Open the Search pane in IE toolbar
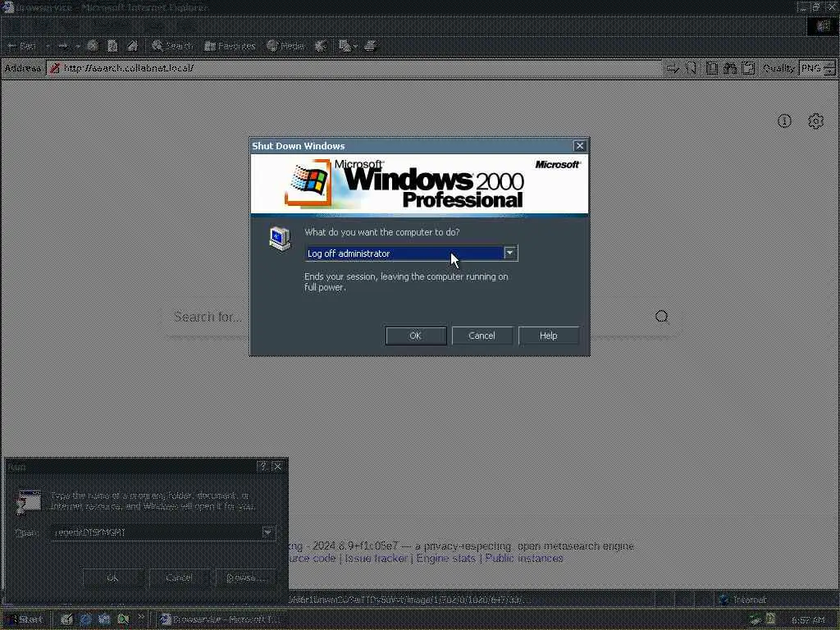This screenshot has width=840, height=630. point(172,46)
